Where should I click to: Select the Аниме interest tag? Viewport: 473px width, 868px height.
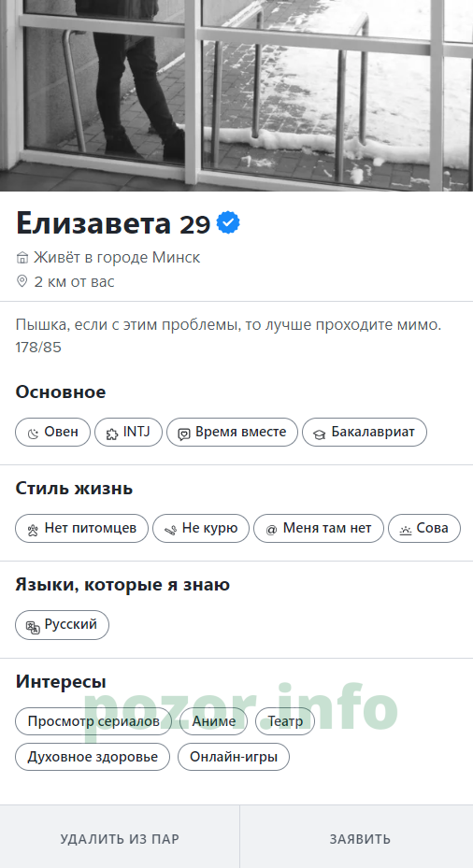pos(213,721)
